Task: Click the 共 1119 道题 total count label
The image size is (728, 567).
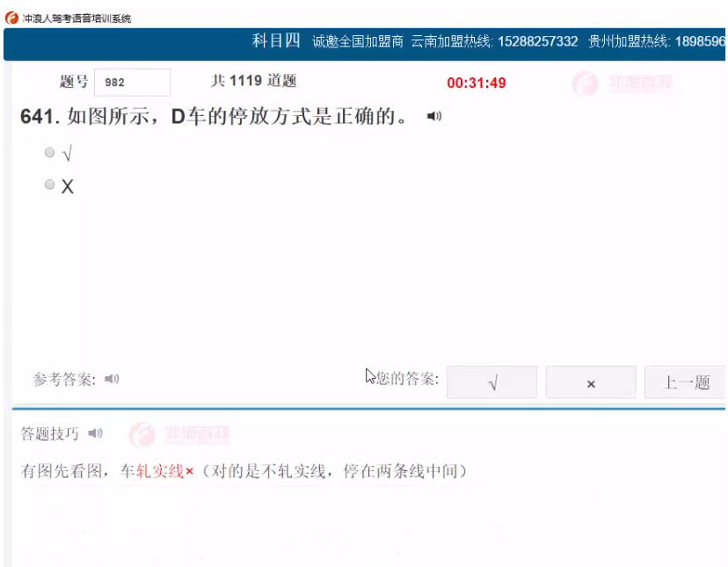Action: pos(253,81)
